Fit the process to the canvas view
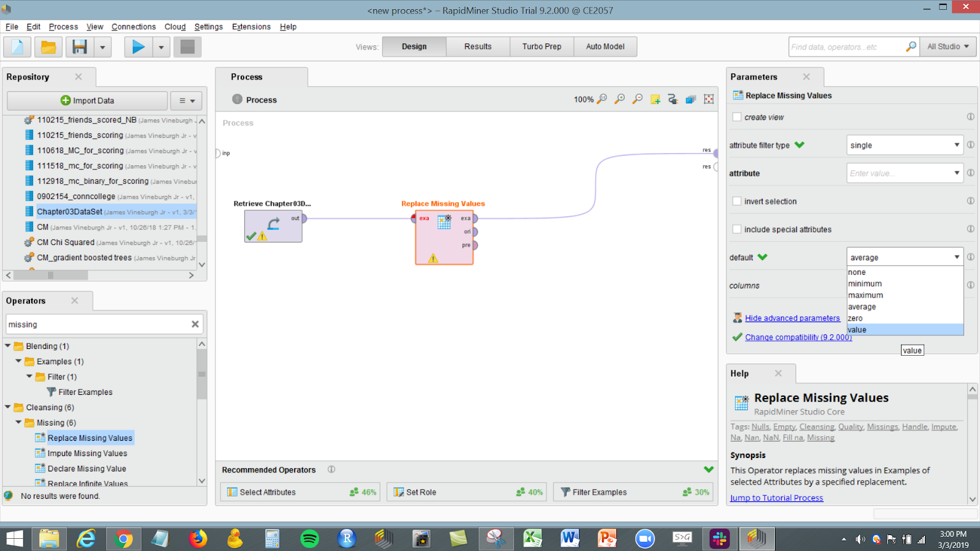Screen dimensions: 980x551 709,99
